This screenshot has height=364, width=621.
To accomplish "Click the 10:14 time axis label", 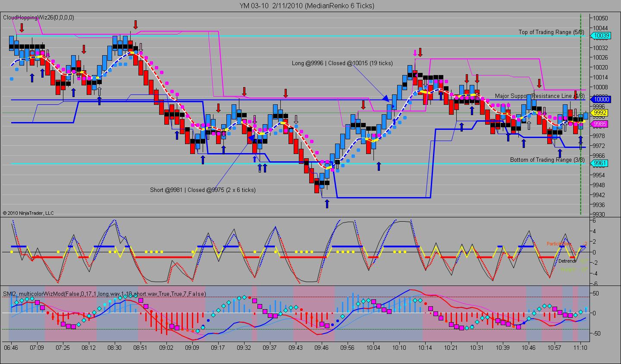I will (425, 347).
